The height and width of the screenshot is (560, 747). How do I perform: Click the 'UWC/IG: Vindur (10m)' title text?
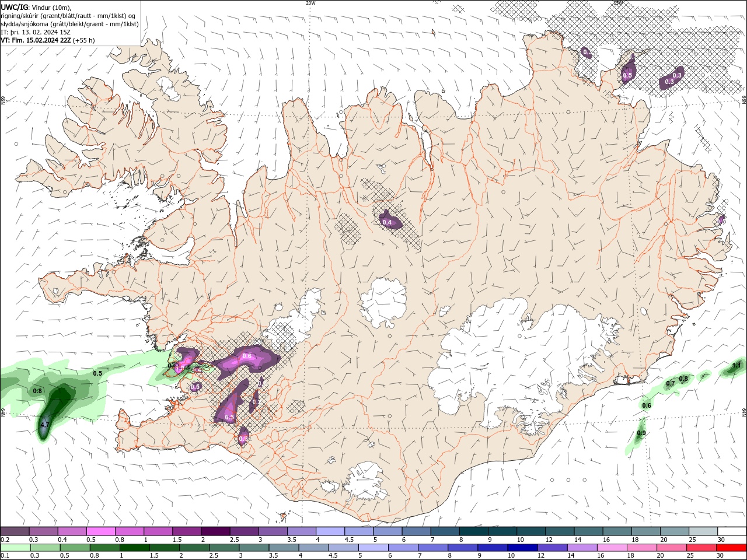(37, 7)
